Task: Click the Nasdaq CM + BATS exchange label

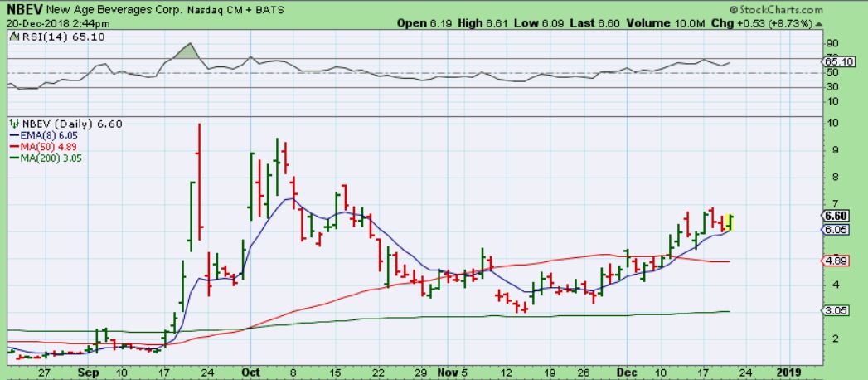Action: click(x=235, y=10)
